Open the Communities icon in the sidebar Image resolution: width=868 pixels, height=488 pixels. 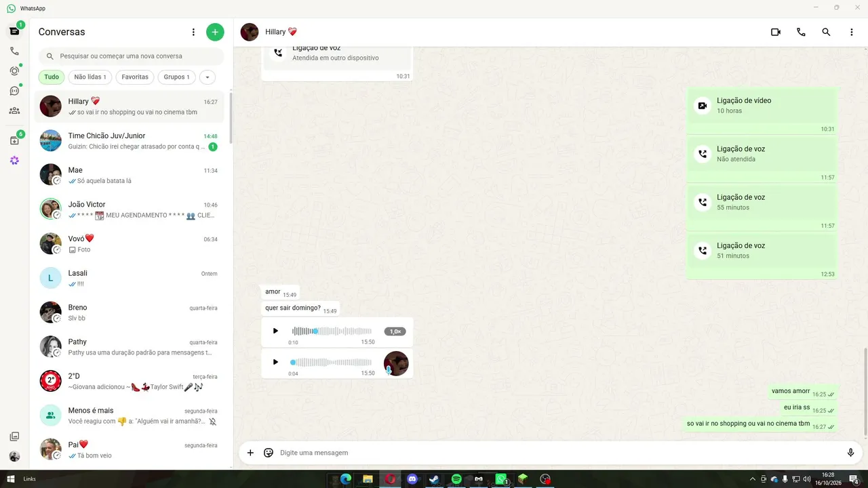click(14, 110)
